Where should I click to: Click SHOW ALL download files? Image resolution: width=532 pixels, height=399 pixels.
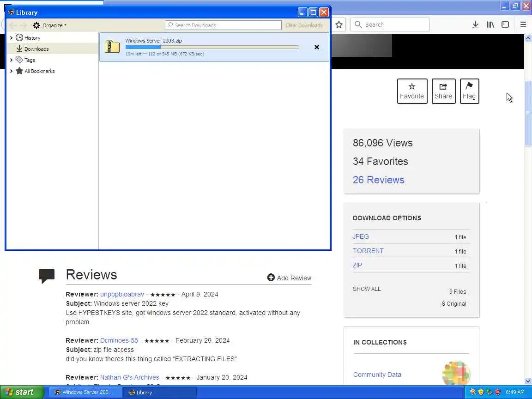[x=366, y=289]
